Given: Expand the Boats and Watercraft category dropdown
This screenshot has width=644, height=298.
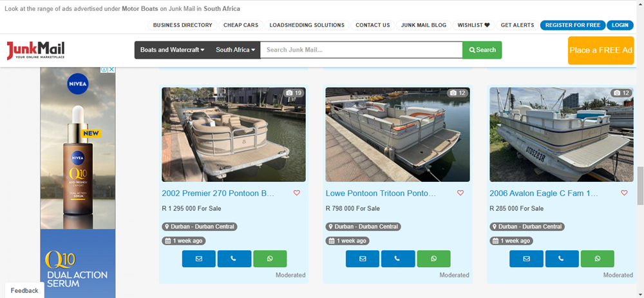Looking at the screenshot, I should click(172, 50).
